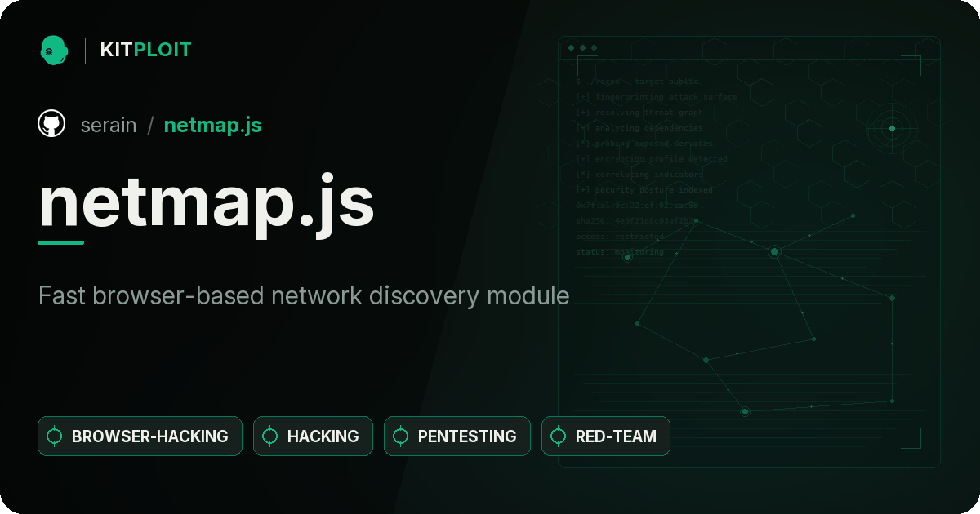Click the GitHub octocat icon
The image size is (980, 514).
tap(51, 124)
